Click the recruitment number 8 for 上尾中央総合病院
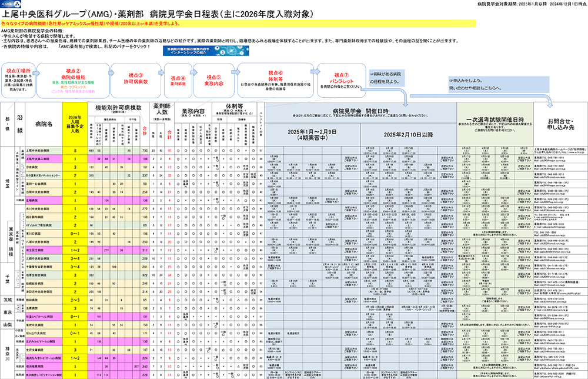588x379 pixels. 75,151
